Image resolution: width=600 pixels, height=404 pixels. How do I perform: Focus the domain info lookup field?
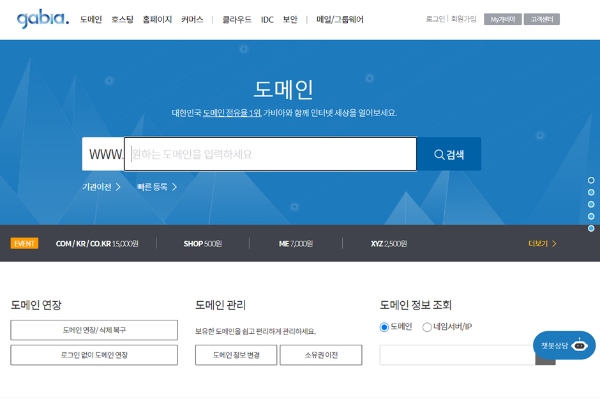coord(457,355)
